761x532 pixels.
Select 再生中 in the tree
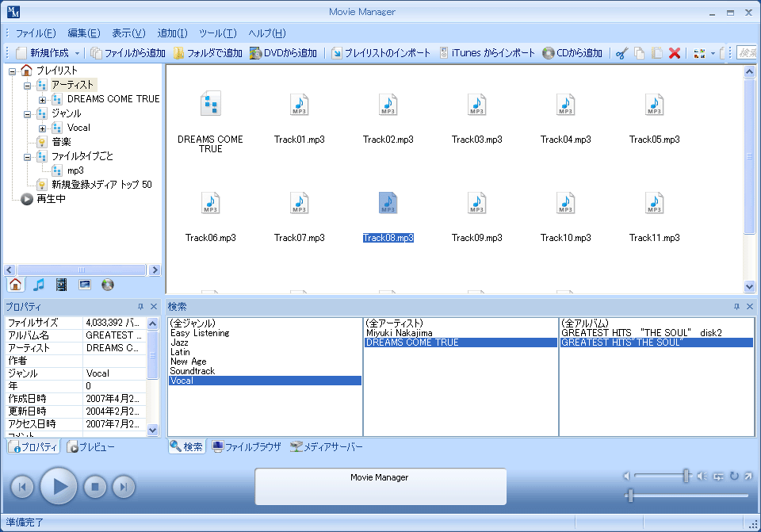point(51,198)
